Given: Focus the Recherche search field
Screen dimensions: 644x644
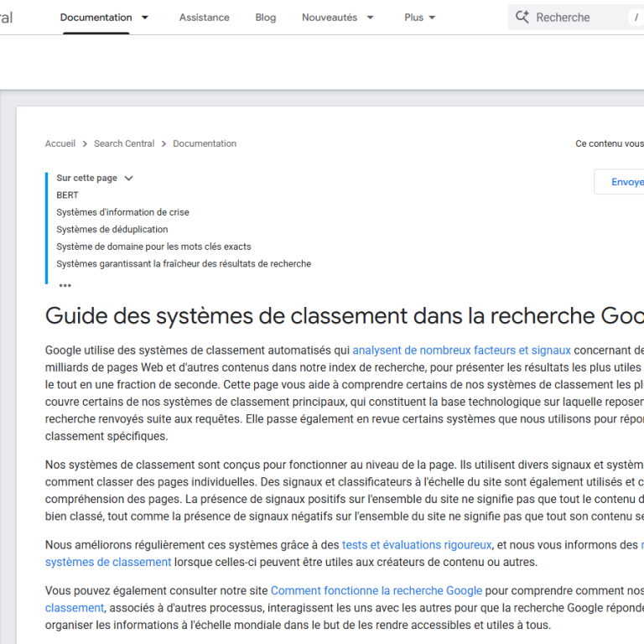Looking at the screenshot, I should pyautogui.click(x=576, y=18).
